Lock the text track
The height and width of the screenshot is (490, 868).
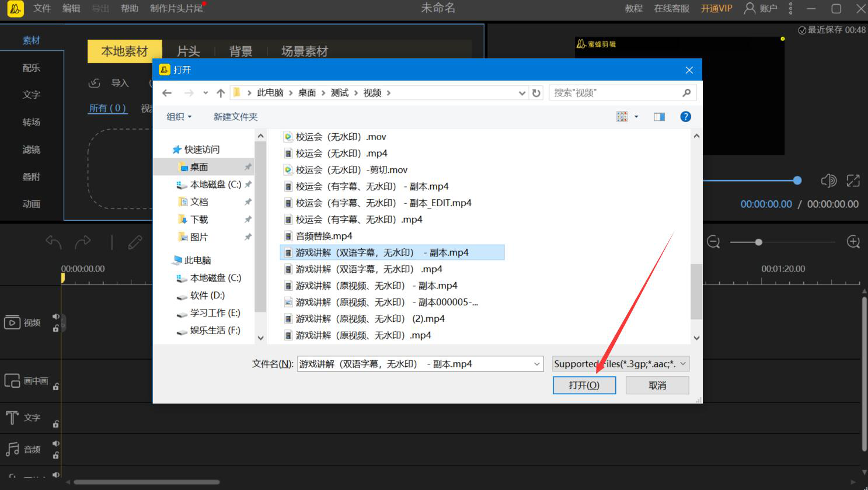tap(56, 424)
